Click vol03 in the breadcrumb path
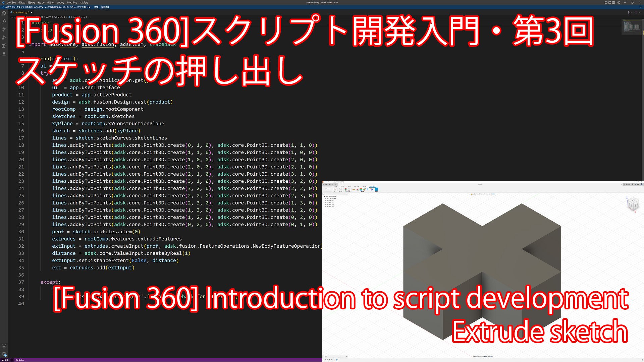644x362 pixels. 49,17
